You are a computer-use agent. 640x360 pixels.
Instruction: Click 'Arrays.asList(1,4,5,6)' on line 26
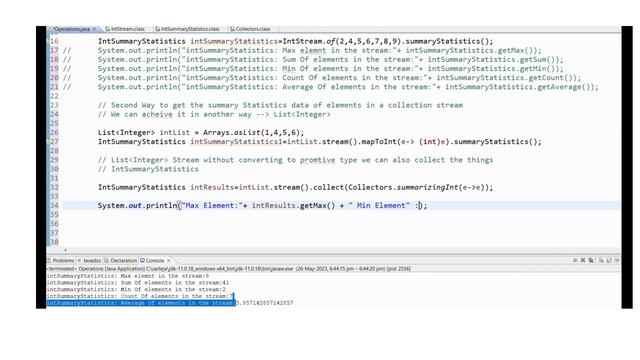[252, 133]
